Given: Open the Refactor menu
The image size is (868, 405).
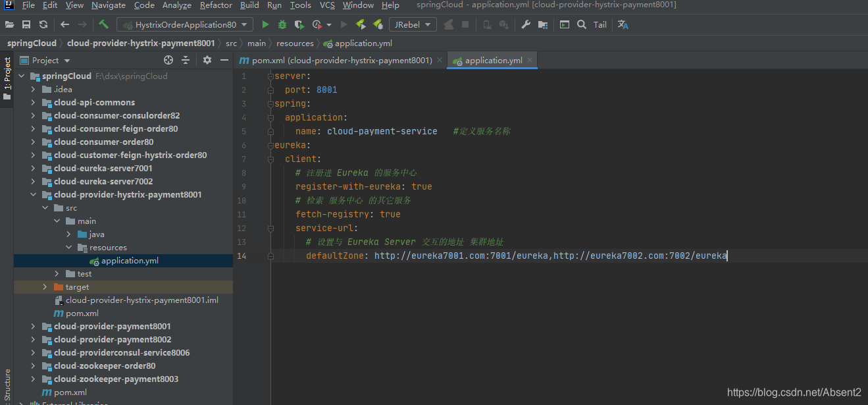Looking at the screenshot, I should [216, 5].
